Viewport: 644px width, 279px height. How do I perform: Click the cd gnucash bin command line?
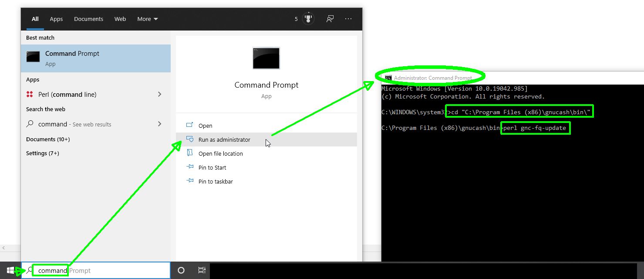[520, 112]
